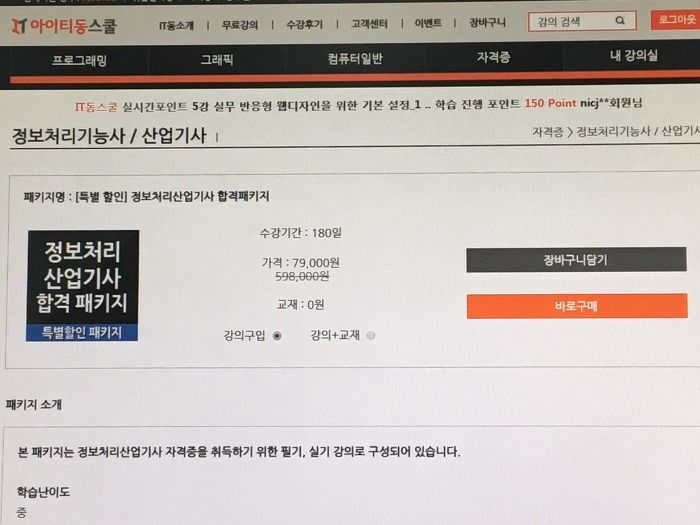Open the 이벤트 link
Image resolution: width=700 pixels, height=525 pixels.
428,23
